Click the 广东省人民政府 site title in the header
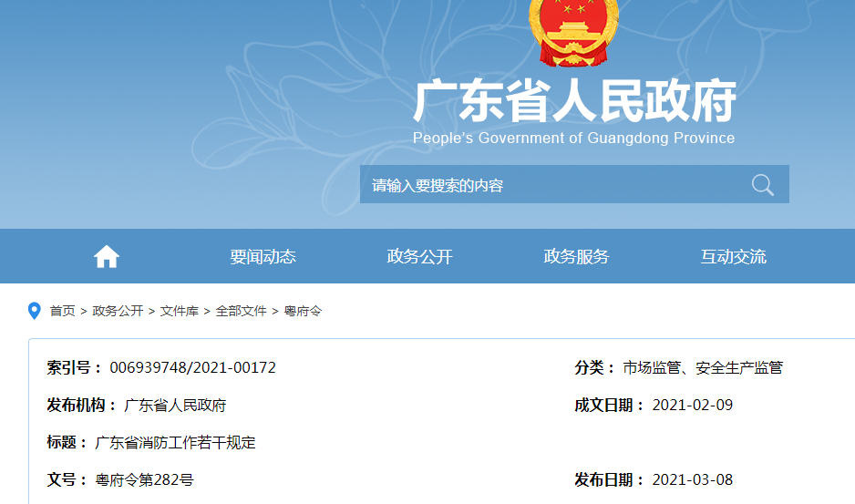This screenshot has height=504, width=855. pos(574,102)
